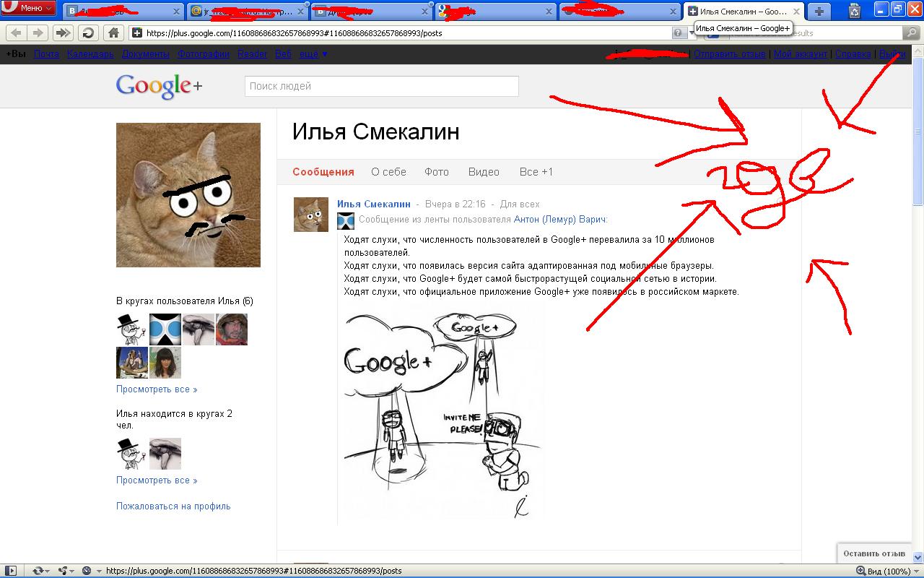Open the painting avatar in circles list
The width and height of the screenshot is (924, 578).
(132, 363)
